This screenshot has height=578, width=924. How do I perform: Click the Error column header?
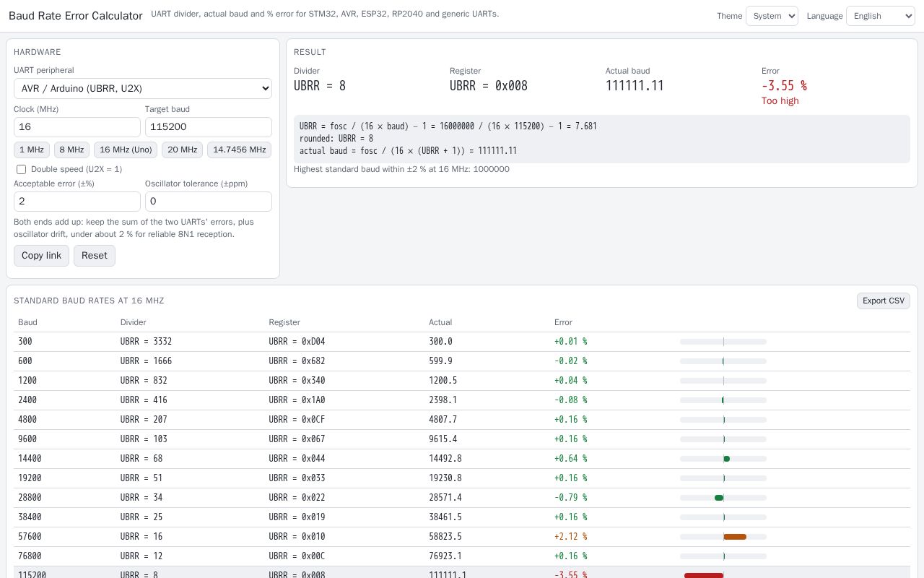(563, 322)
